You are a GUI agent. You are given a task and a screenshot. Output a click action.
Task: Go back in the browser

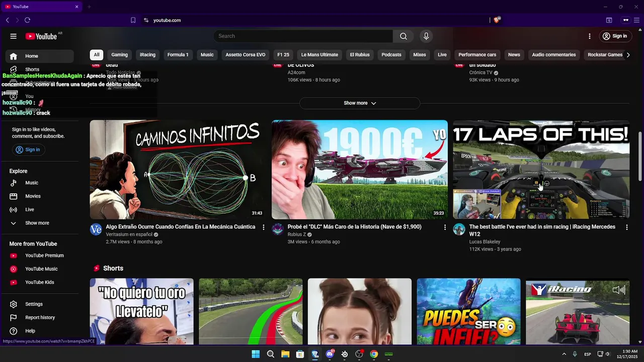(x=8, y=20)
